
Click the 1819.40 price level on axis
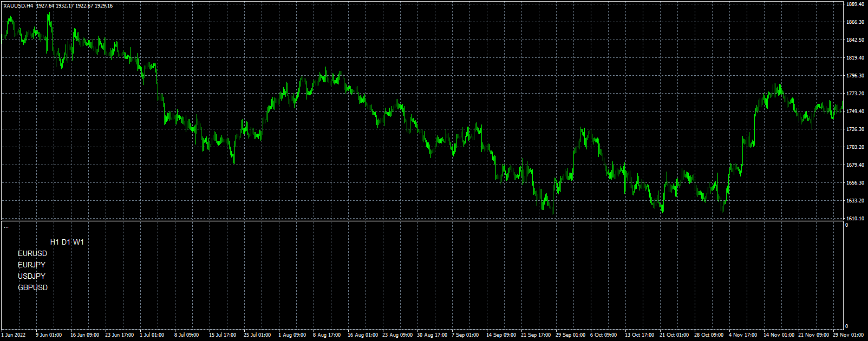pos(855,58)
